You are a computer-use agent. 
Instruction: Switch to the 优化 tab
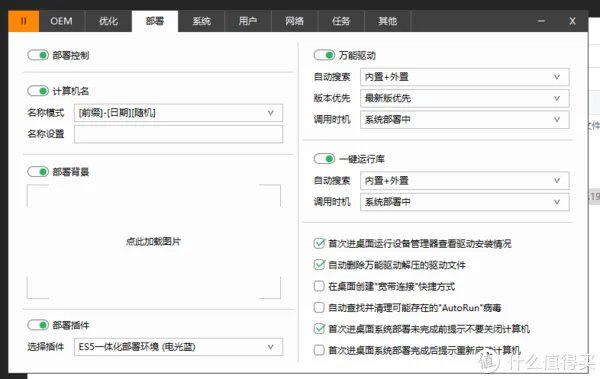click(108, 21)
